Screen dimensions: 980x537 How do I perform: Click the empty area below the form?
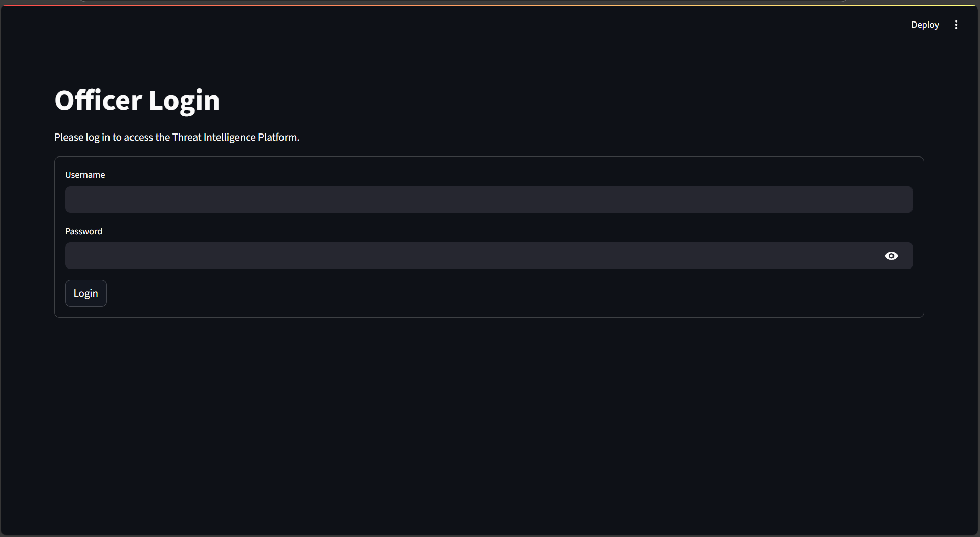pyautogui.click(x=490, y=424)
